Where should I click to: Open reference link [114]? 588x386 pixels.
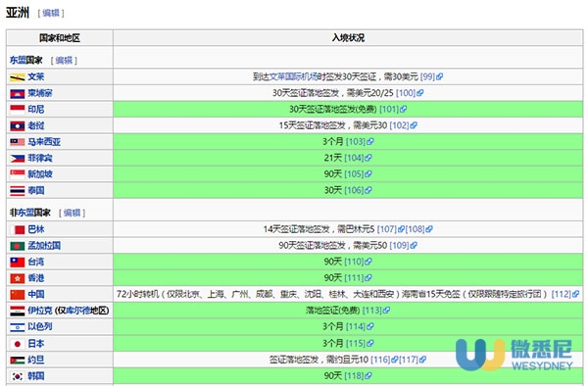click(x=356, y=326)
